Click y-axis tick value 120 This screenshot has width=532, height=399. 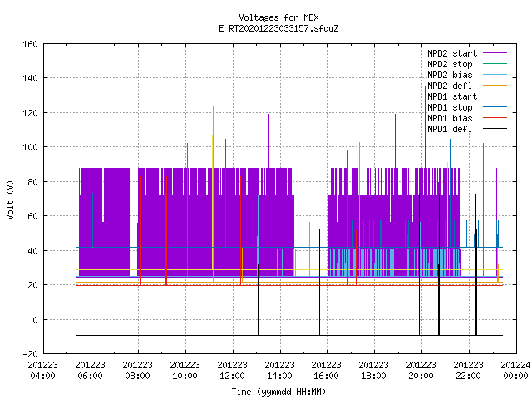(30, 113)
